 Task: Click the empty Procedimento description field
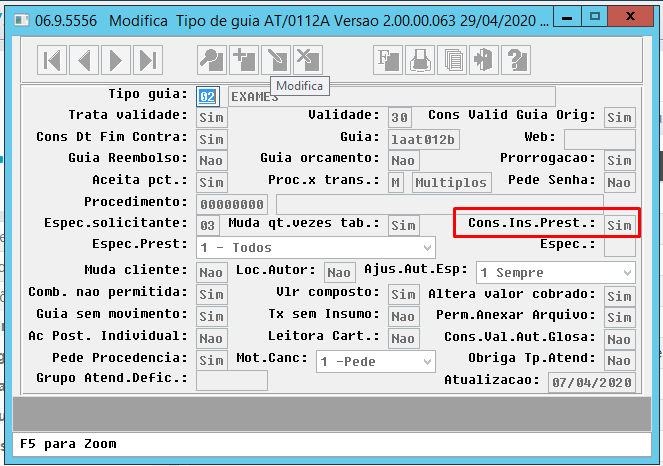(x=439, y=205)
